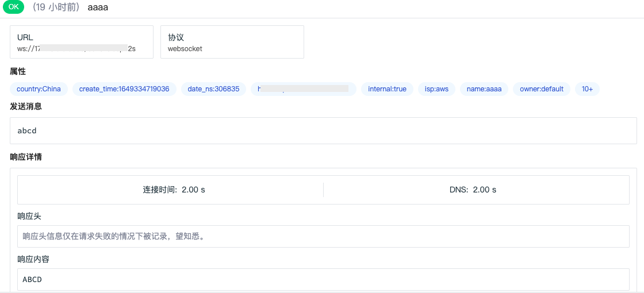Expand more attributes with 10+ tag

point(587,89)
